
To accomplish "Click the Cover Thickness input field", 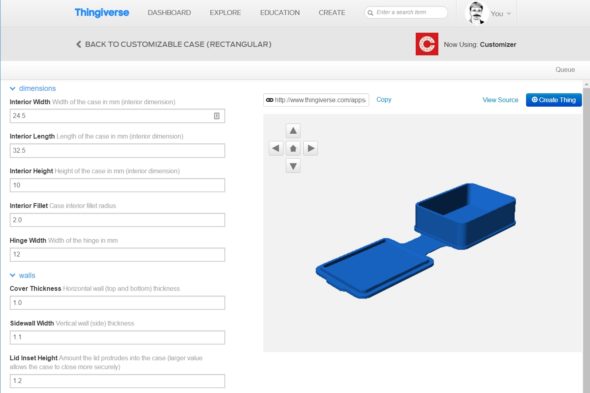I will pos(117,303).
